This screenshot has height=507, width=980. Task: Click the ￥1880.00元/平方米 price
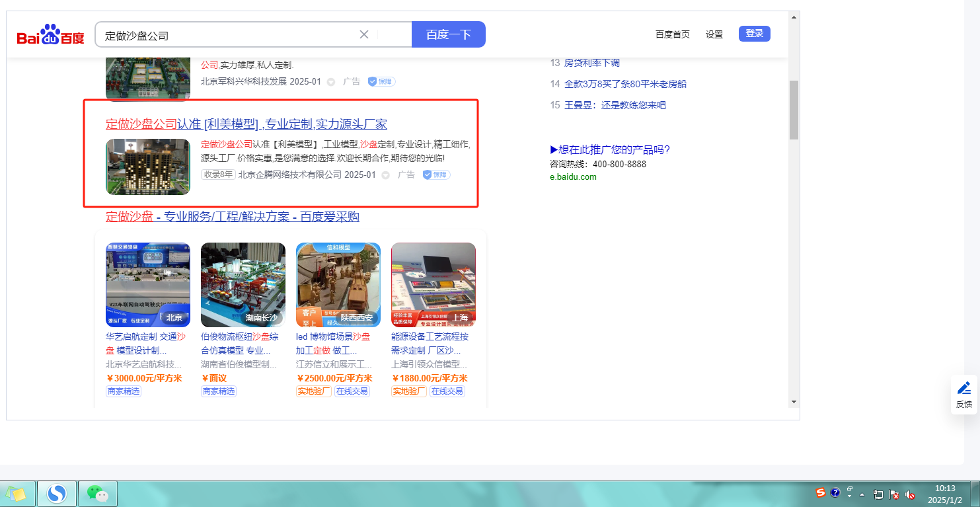pos(430,378)
